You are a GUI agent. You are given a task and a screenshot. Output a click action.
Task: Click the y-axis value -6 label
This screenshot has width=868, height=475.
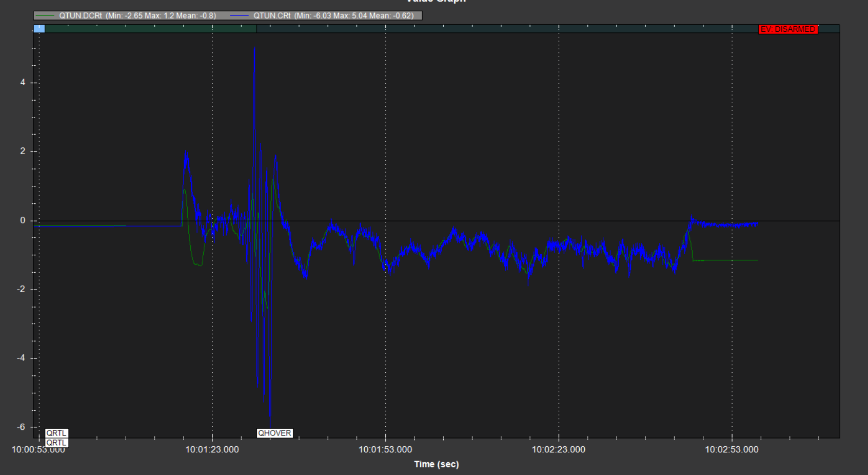pyautogui.click(x=21, y=427)
